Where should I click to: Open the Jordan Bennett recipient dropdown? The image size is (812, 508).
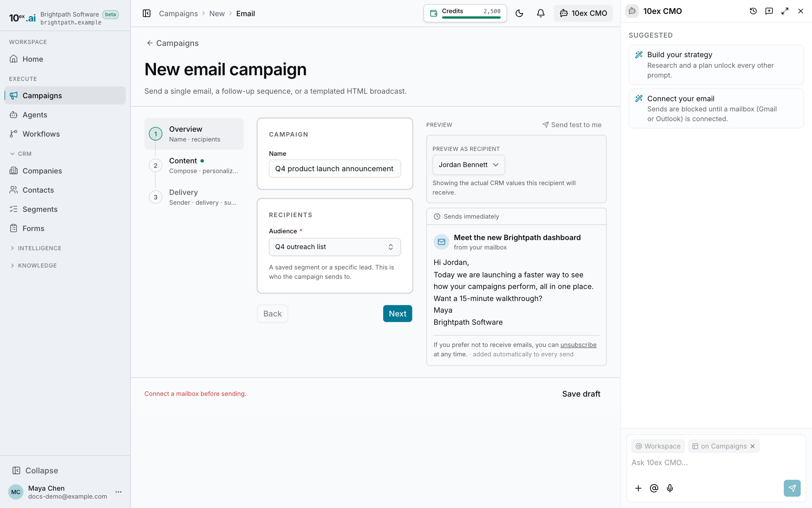point(468,165)
